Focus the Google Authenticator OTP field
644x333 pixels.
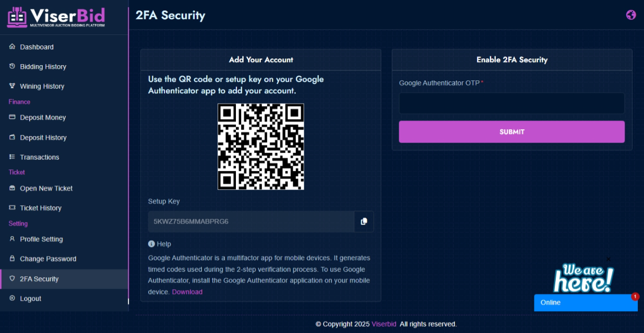tap(511, 103)
